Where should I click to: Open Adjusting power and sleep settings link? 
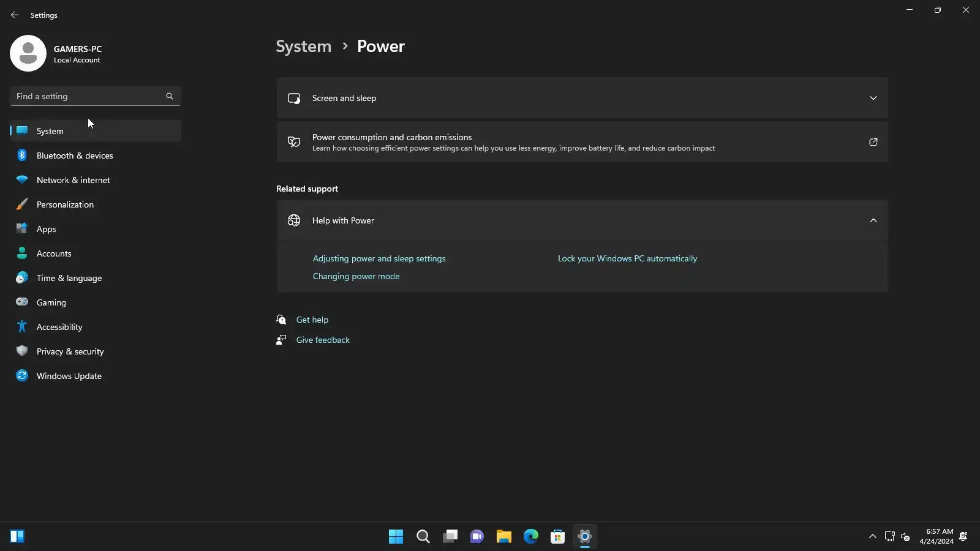click(379, 258)
